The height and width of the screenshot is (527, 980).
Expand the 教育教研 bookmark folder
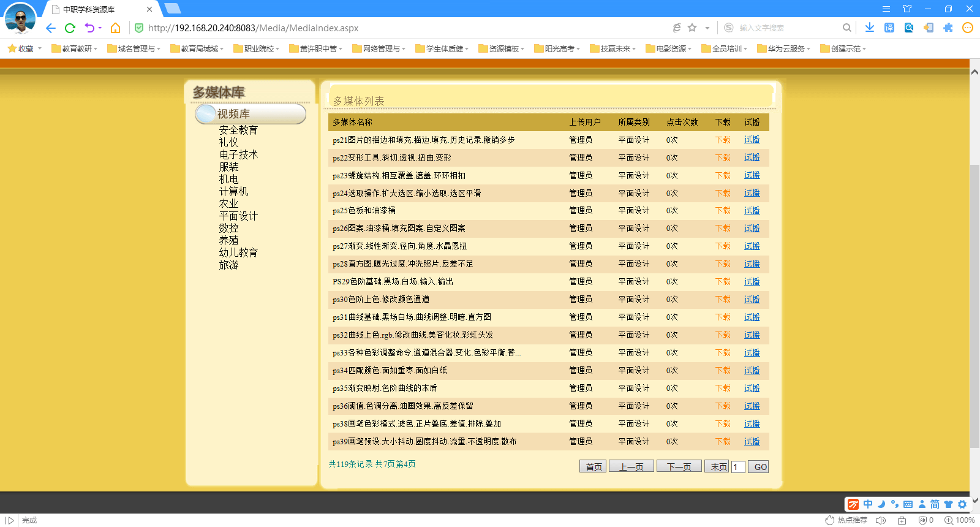click(75, 49)
